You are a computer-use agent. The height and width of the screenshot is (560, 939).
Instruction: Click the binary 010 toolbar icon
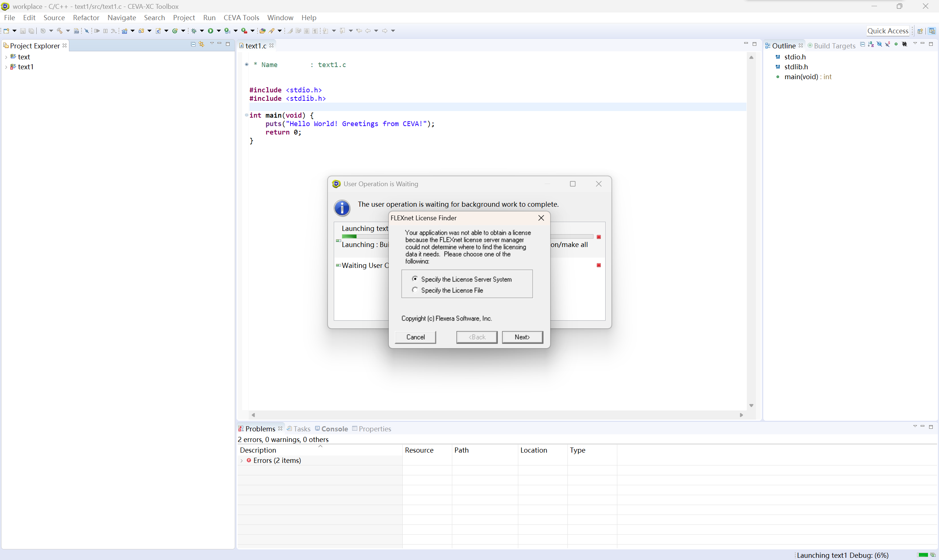(x=76, y=31)
